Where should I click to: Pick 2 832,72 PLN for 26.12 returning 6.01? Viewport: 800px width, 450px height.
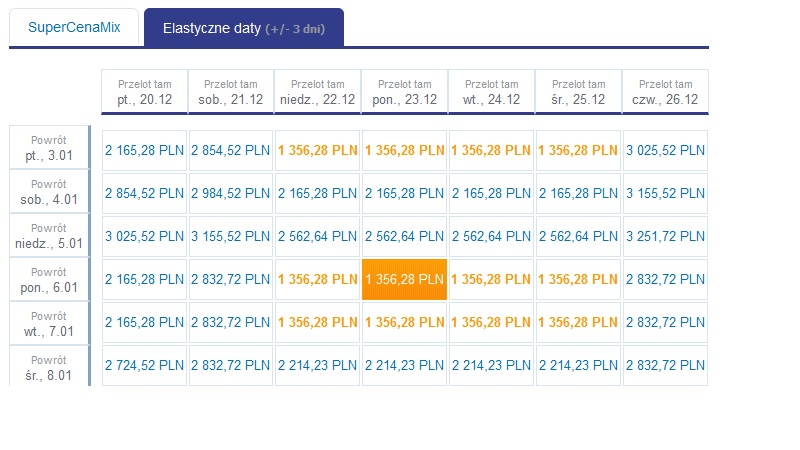(665, 279)
